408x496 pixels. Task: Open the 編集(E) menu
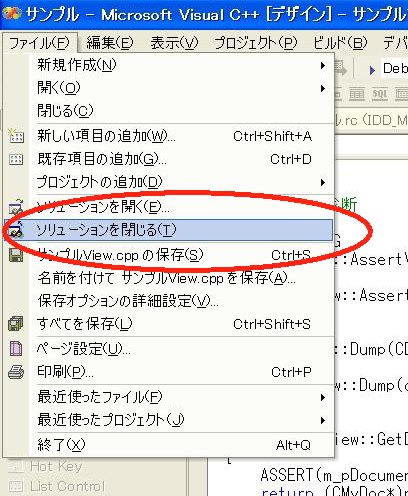(110, 43)
